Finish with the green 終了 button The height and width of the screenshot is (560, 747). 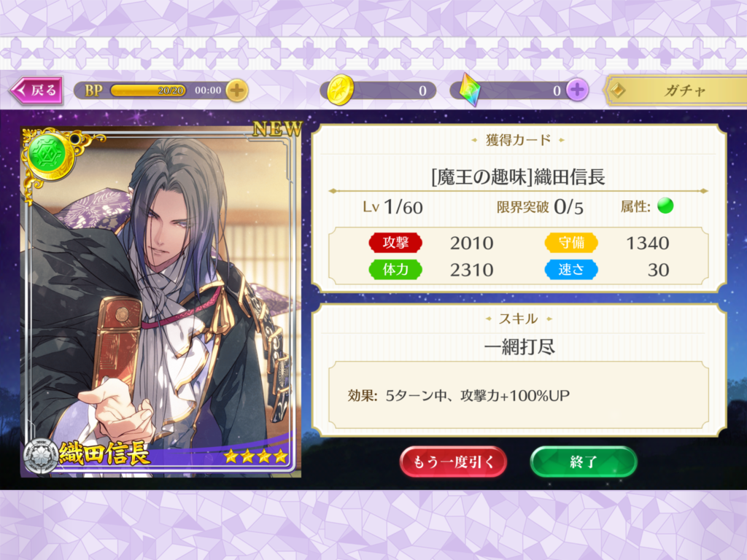coord(584,462)
